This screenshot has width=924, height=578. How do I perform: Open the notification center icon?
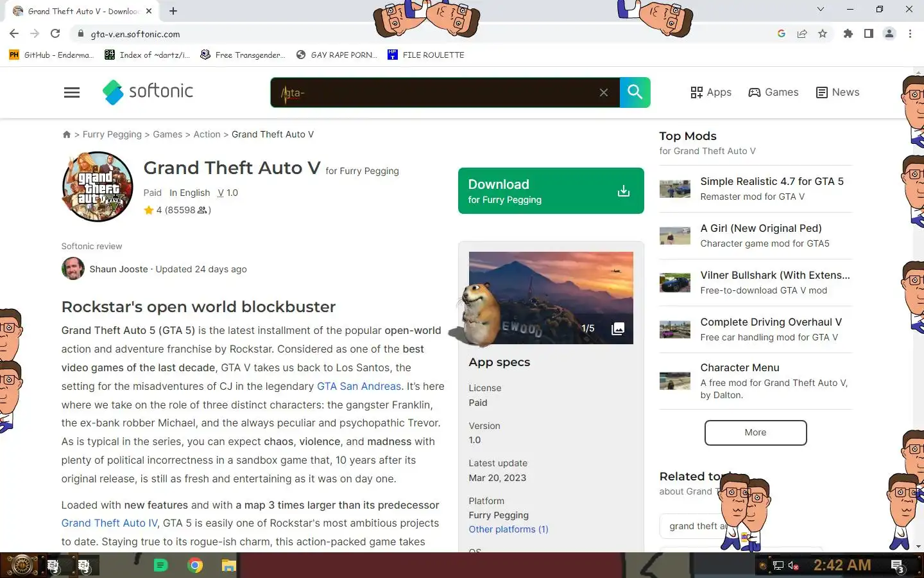point(898,566)
